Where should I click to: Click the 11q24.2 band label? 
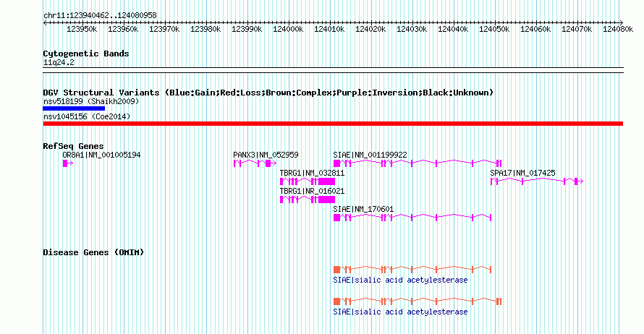59,63
